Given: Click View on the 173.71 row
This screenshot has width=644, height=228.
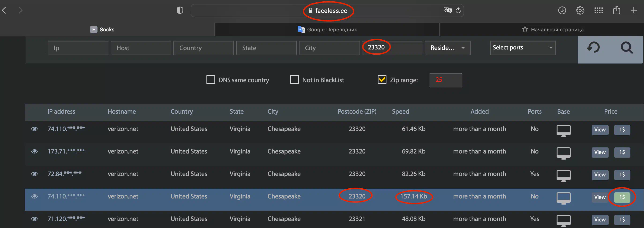Looking at the screenshot, I should [600, 152].
